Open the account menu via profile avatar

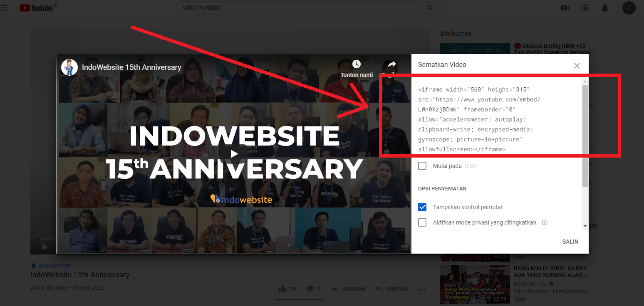point(629,8)
